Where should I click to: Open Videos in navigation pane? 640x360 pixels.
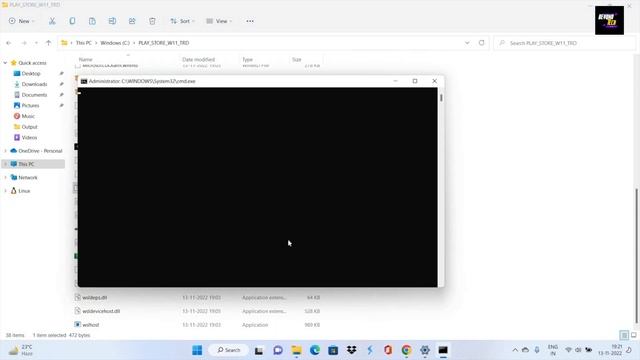point(29,138)
